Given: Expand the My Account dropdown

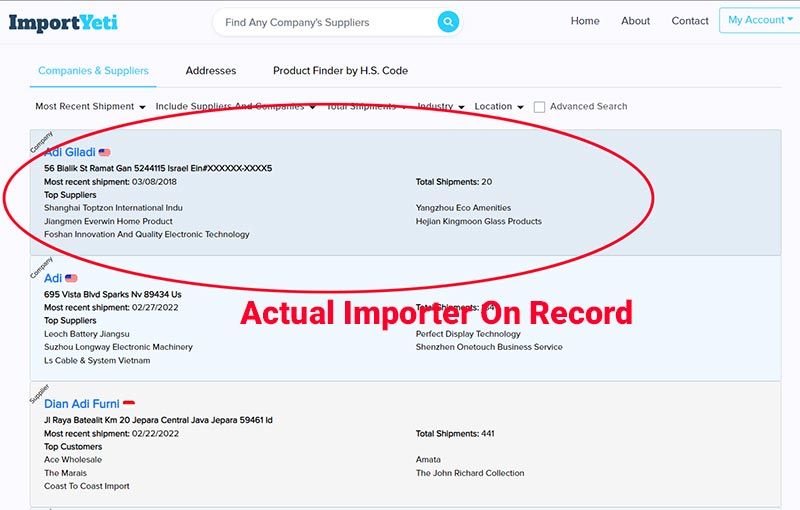Looking at the screenshot, I should (x=760, y=20).
